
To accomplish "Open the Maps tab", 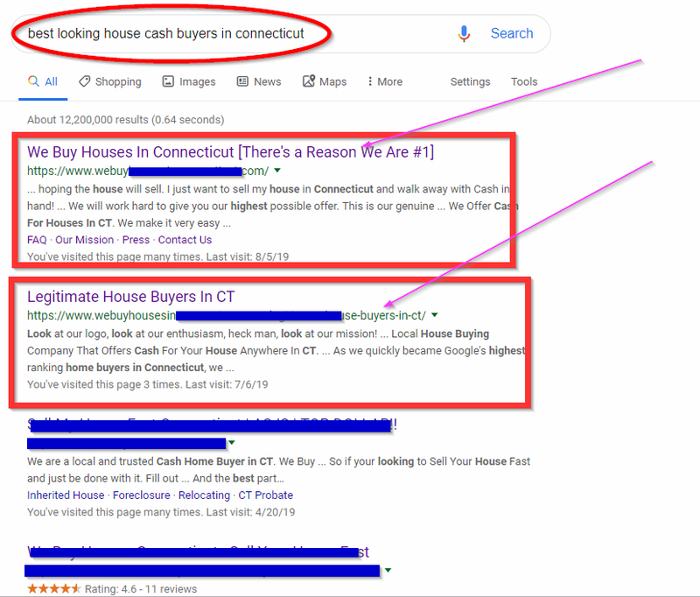I will click(x=325, y=81).
